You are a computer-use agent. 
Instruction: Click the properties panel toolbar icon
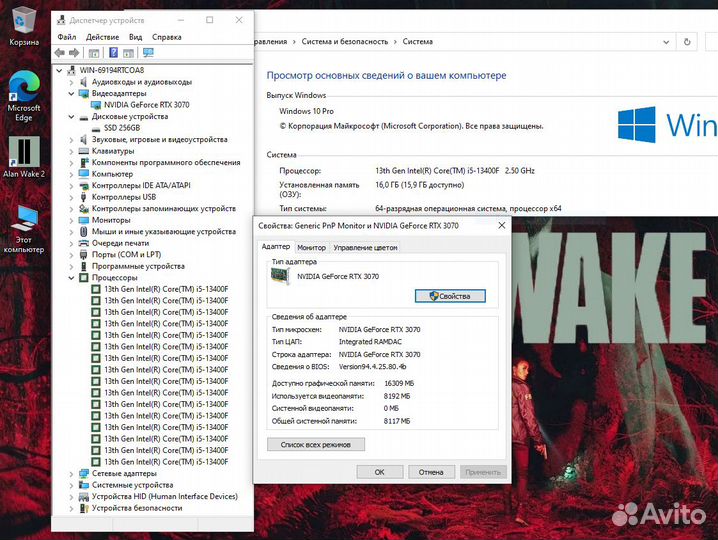point(129,53)
